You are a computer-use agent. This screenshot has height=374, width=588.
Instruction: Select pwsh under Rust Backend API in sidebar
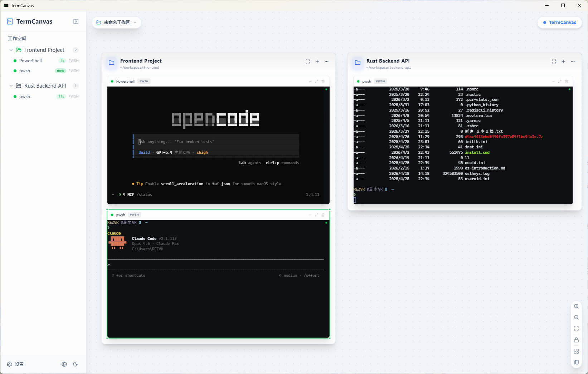point(24,96)
